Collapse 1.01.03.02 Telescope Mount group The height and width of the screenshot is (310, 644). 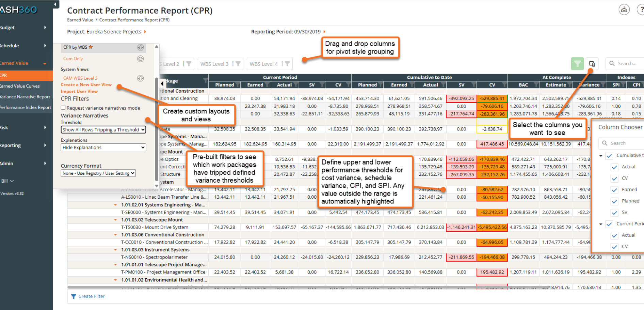coord(115,220)
